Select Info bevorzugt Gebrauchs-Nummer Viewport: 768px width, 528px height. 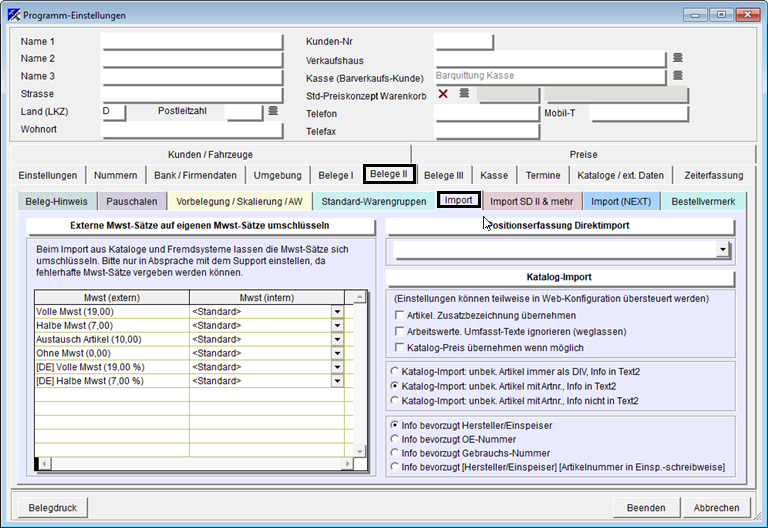click(x=394, y=452)
